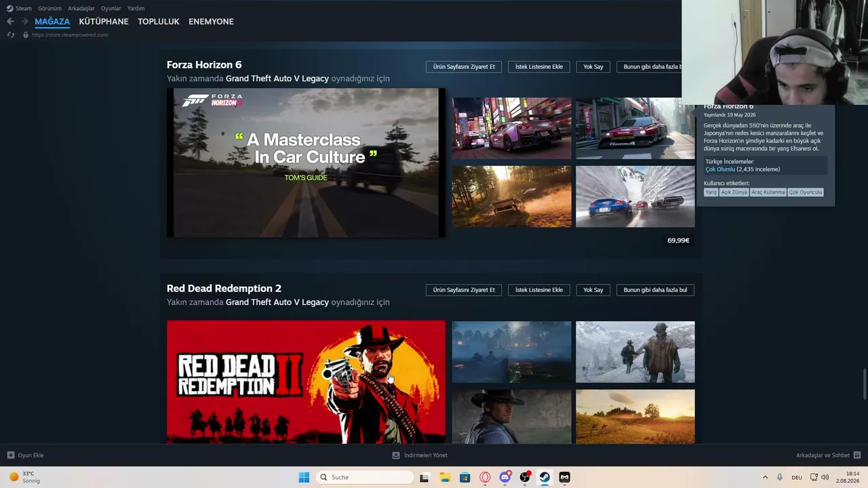Go forward with the Steam forward arrow
The width and height of the screenshot is (868, 488).
pos(24,22)
